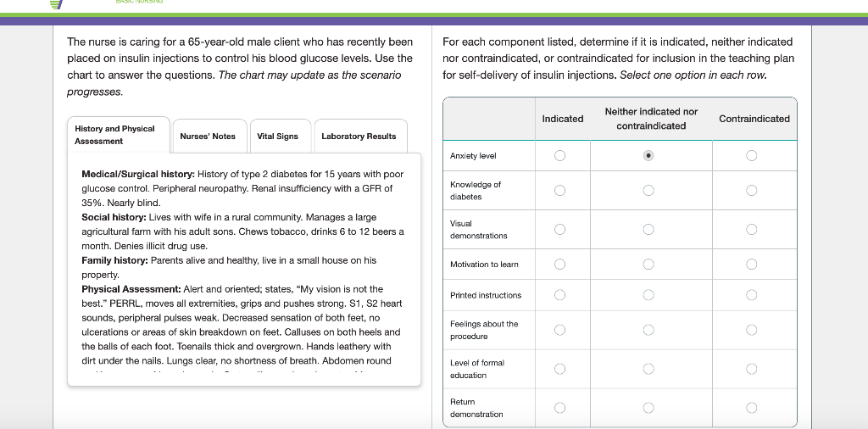
Task: View the Laboratory Results tab
Action: coord(359,136)
